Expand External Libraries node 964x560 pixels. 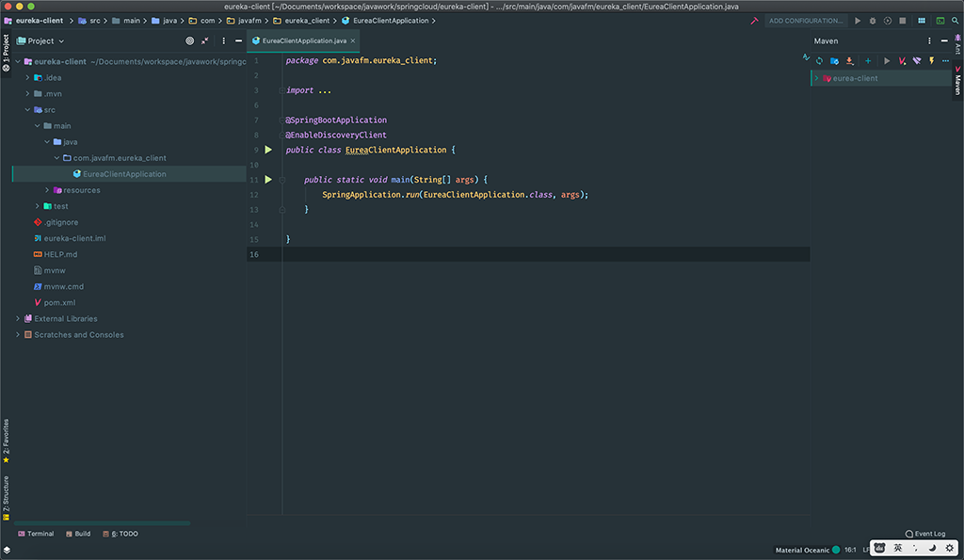tap(18, 319)
